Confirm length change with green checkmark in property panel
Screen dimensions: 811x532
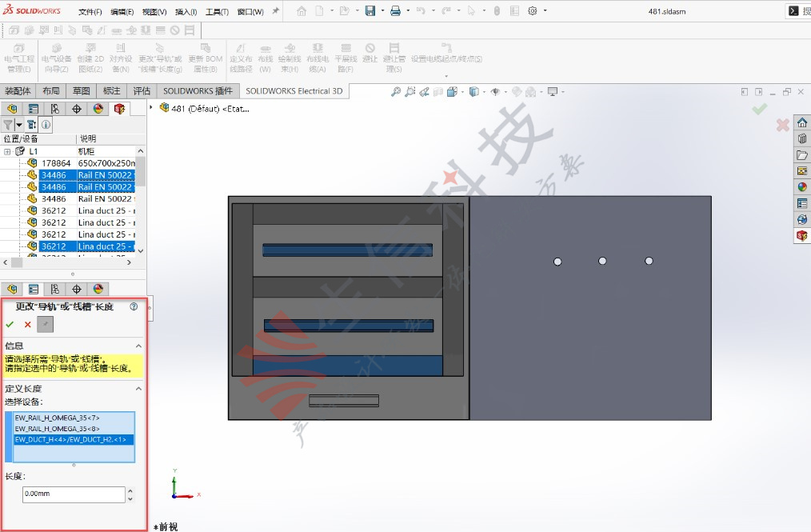(x=10, y=325)
